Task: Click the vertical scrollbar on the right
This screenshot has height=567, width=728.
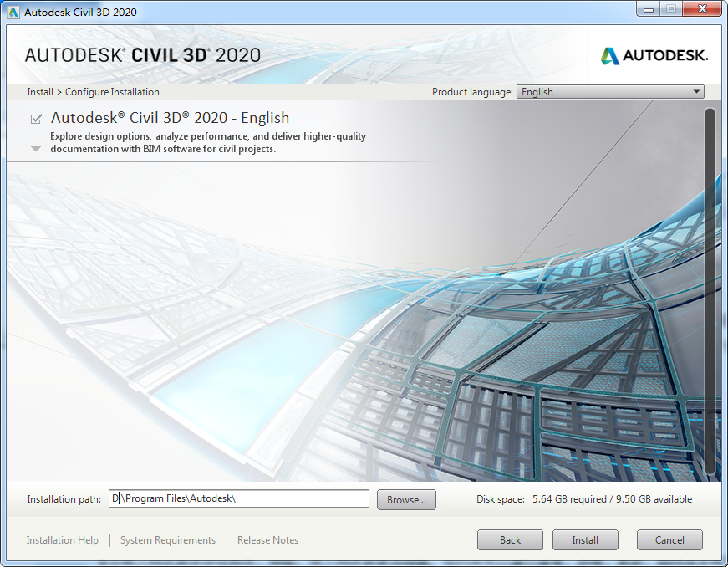Action: 710,292
